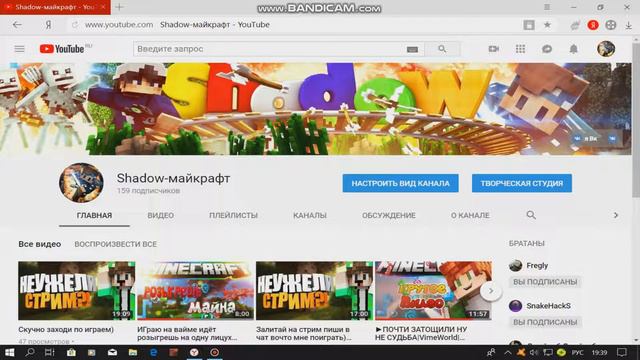Open video title ИГраю на вайме
Viewport: 640px width, 360px height.
click(x=187, y=333)
